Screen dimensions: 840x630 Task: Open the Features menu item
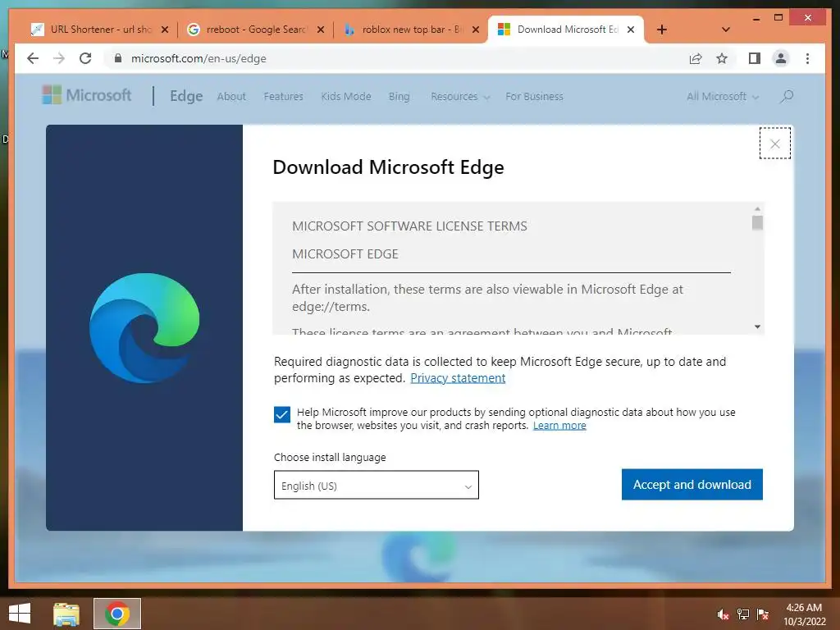283,97
